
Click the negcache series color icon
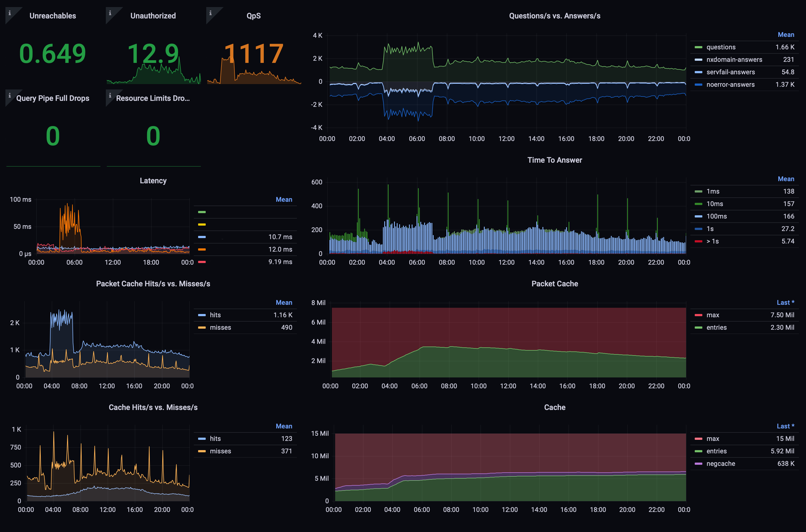pyautogui.click(x=698, y=463)
